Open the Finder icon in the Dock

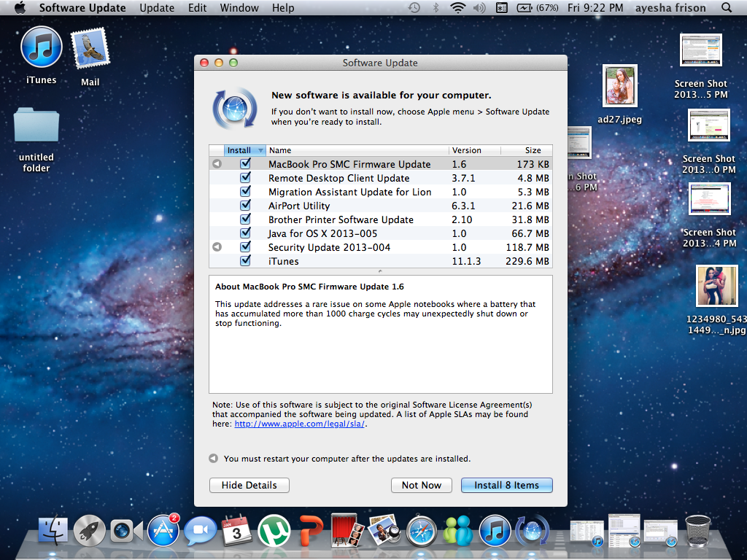53,529
